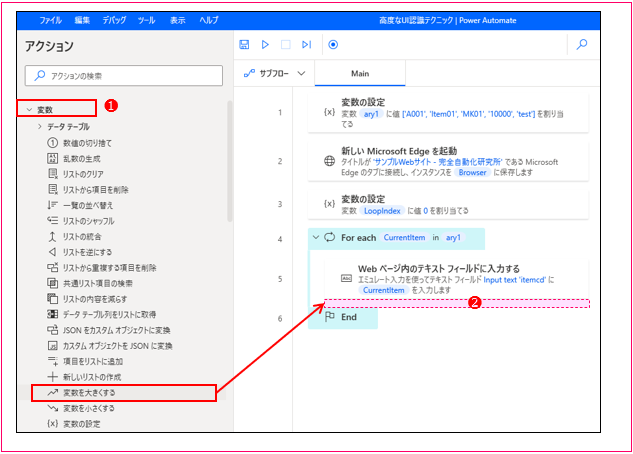The width and height of the screenshot is (633, 454).
Task: Select the JSON をカスタム オブジェクトに変換 icon
Action: pos(52,330)
